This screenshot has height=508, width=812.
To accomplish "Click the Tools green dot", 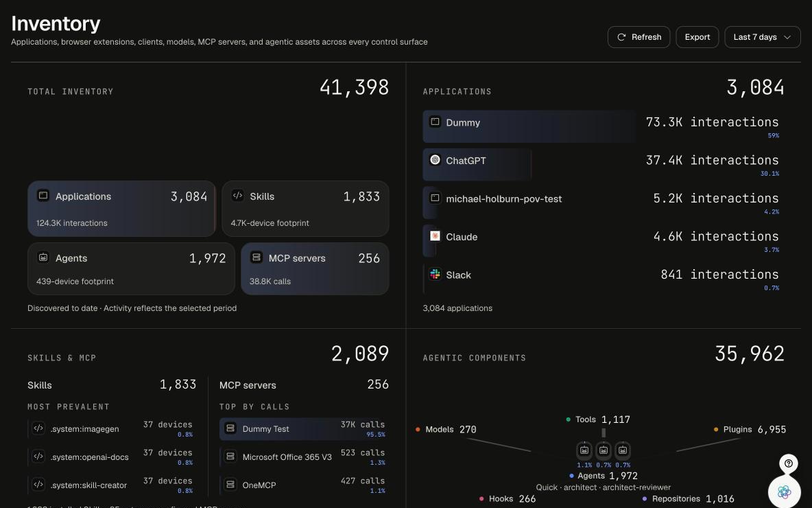I will click(x=568, y=419).
